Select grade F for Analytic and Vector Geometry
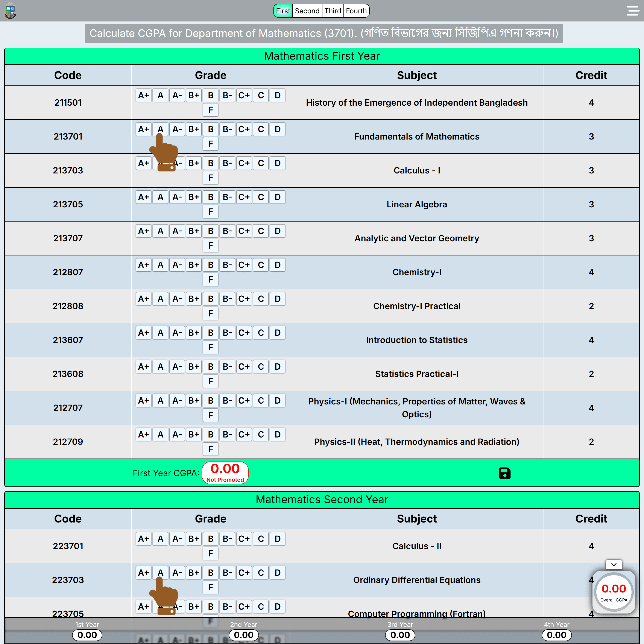Screen dimensions: 644x644 click(211, 246)
